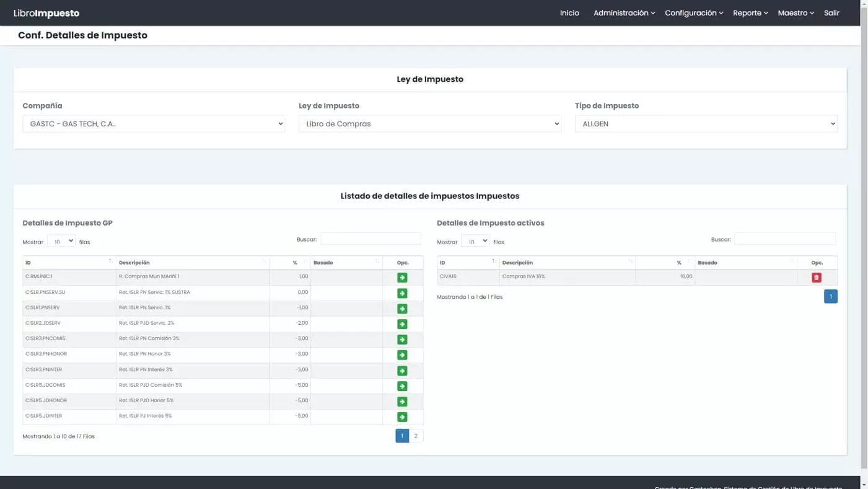Select the 'Ret. ISLR PN Servic. 1% SUSTRA' cell
This screenshot has height=489, width=868.
coord(192,293)
